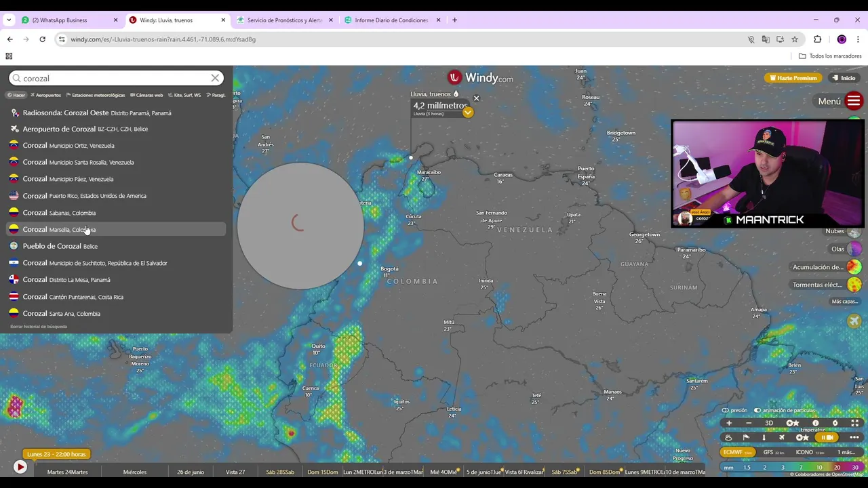
Task: Choose Corozal Cantón Puntarenas, Costa Rica
Action: pyautogui.click(x=116, y=297)
